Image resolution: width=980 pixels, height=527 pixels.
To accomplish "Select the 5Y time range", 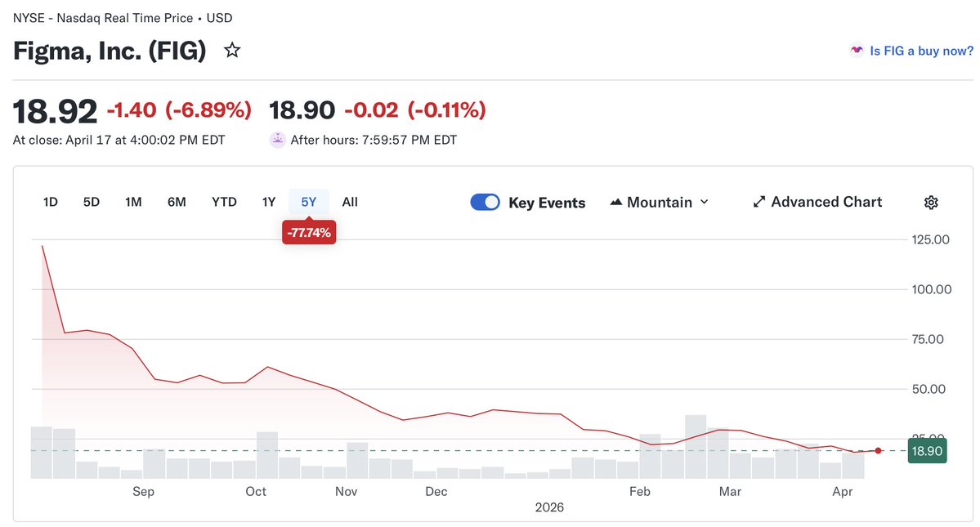I will pyautogui.click(x=309, y=202).
